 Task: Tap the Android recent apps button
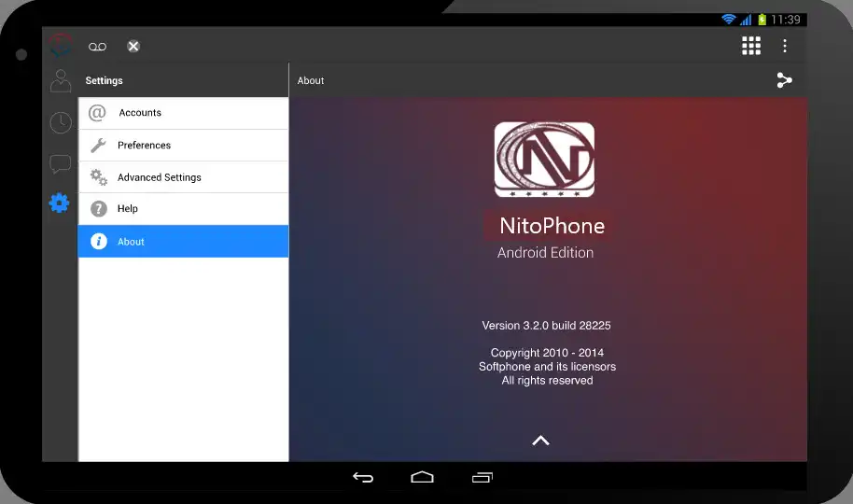pos(482,477)
